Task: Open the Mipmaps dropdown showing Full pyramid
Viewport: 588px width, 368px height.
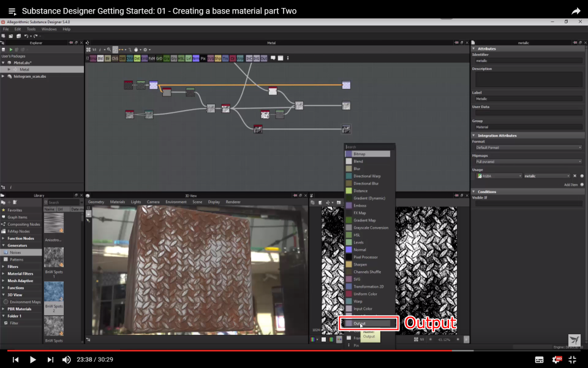Action: 528,161
